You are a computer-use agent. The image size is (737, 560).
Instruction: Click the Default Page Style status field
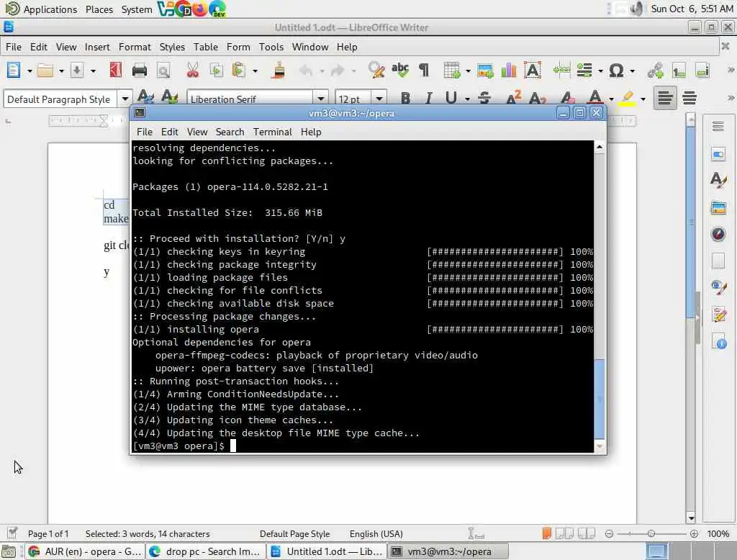294,534
